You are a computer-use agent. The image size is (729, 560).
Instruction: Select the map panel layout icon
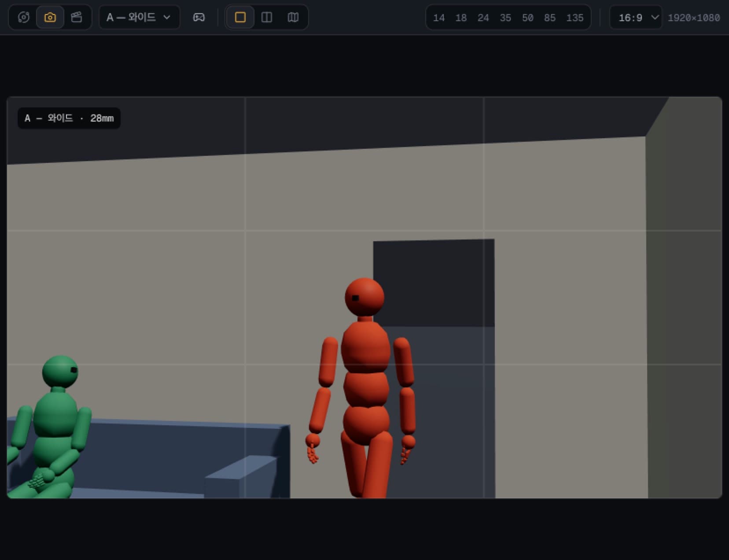coord(293,17)
